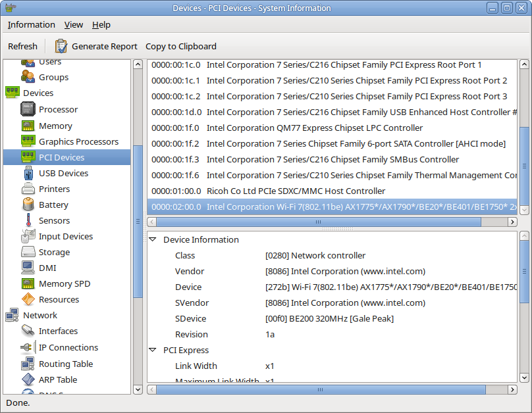This screenshot has height=413, width=532.
Task: Select the Groups sidebar icon
Action: (x=28, y=77)
